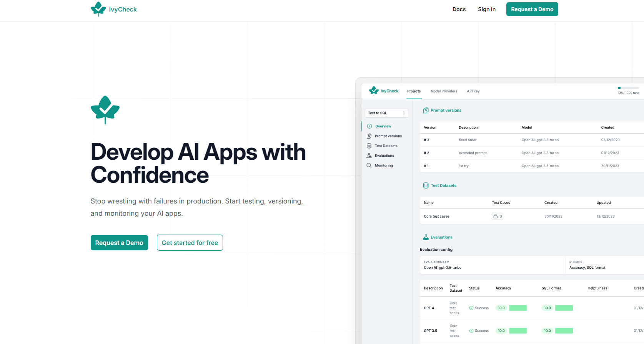Click the Test Datasets section heading

pyautogui.click(x=443, y=185)
